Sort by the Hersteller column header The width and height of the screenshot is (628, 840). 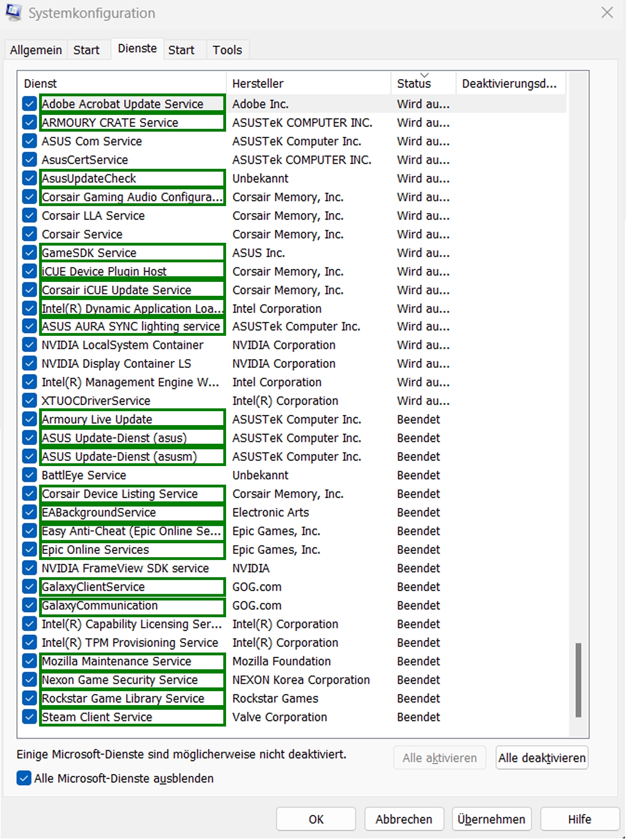click(x=309, y=83)
